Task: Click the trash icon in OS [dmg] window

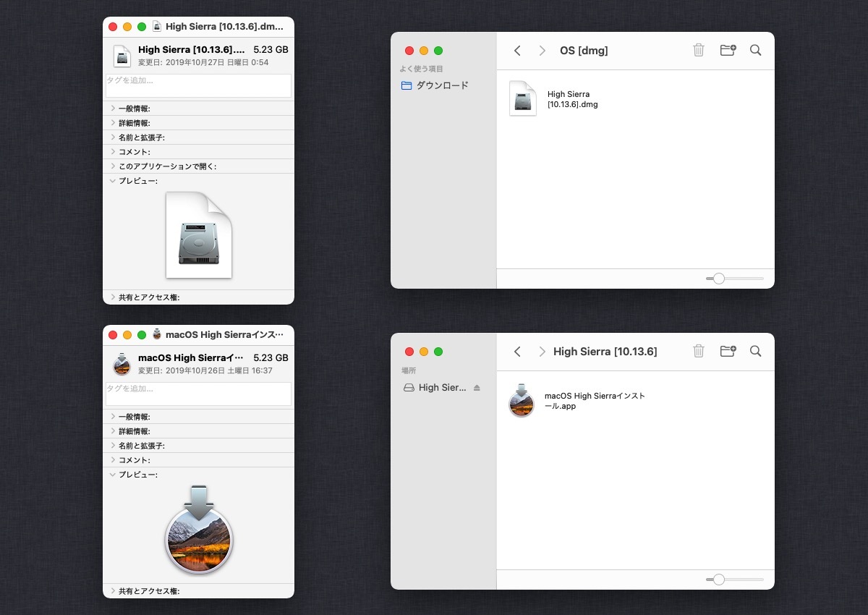Action: click(698, 50)
